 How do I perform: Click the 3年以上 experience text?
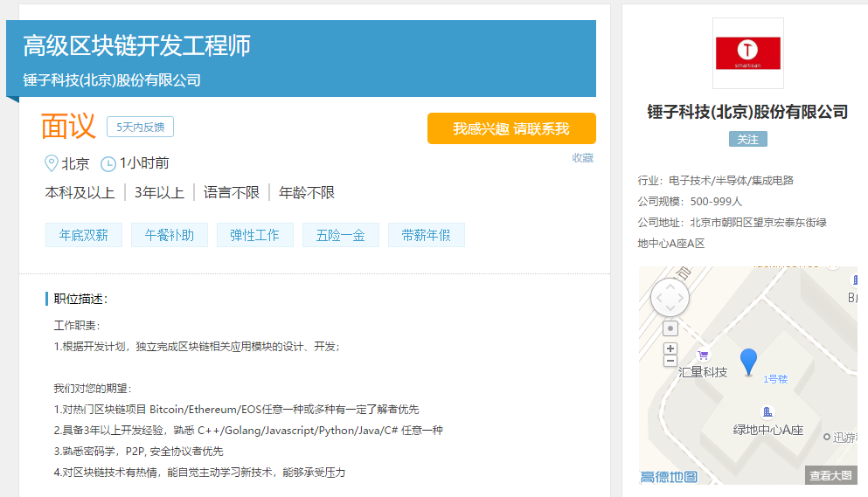point(159,193)
